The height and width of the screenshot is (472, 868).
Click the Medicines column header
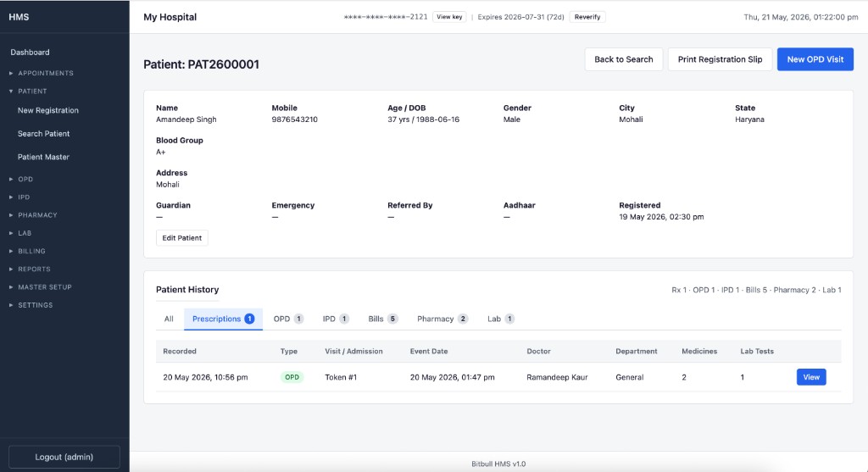[699, 352]
